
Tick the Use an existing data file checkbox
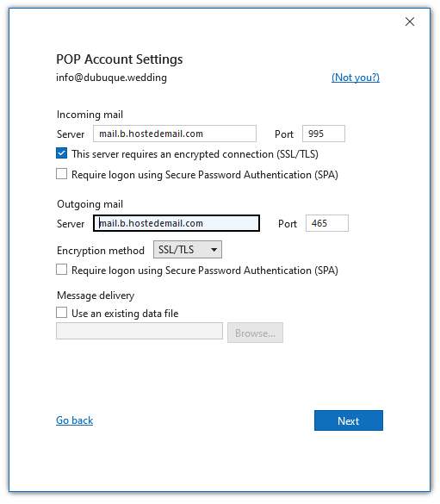tap(62, 313)
